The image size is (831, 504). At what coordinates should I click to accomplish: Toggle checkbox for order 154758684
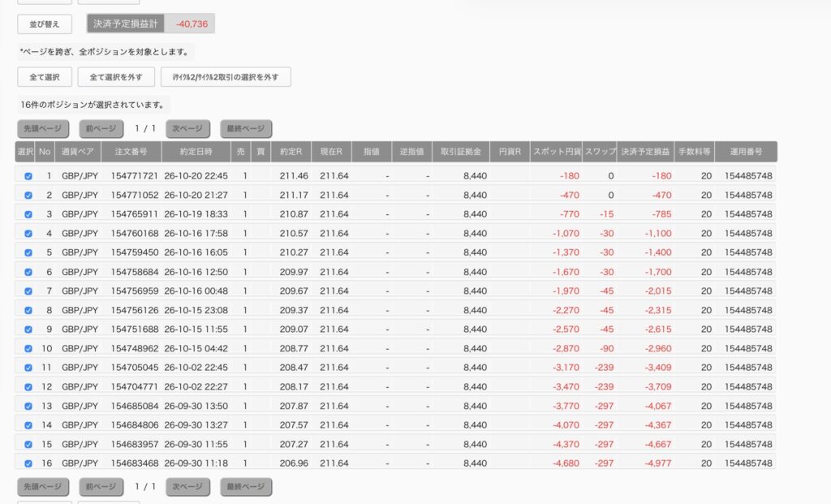click(x=28, y=272)
